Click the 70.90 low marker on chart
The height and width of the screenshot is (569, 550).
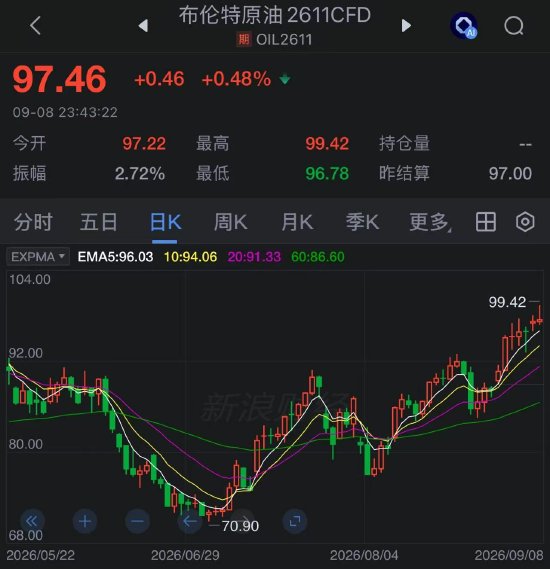(240, 526)
